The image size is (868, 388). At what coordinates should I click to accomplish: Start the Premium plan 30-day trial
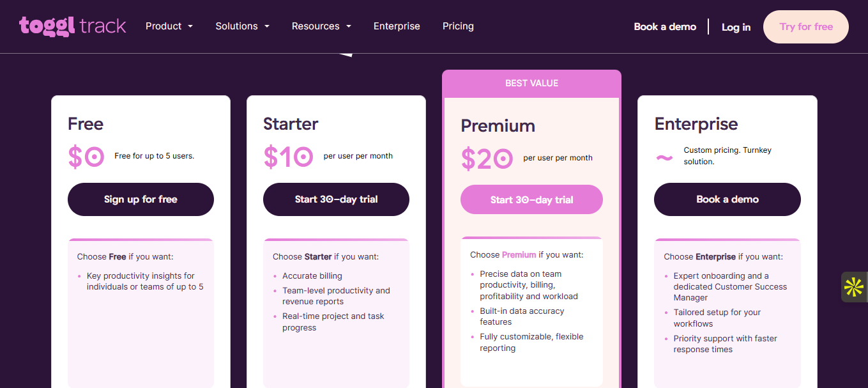point(531,200)
